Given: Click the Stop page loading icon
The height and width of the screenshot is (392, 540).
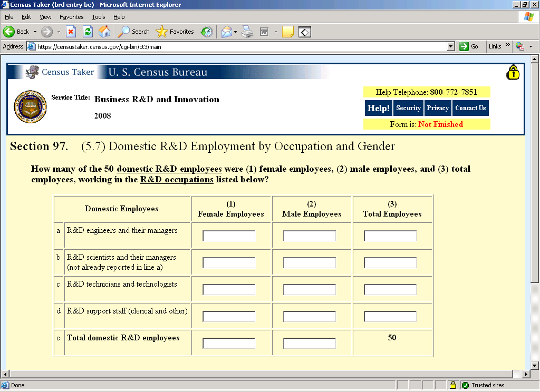Looking at the screenshot, I should click(x=71, y=32).
